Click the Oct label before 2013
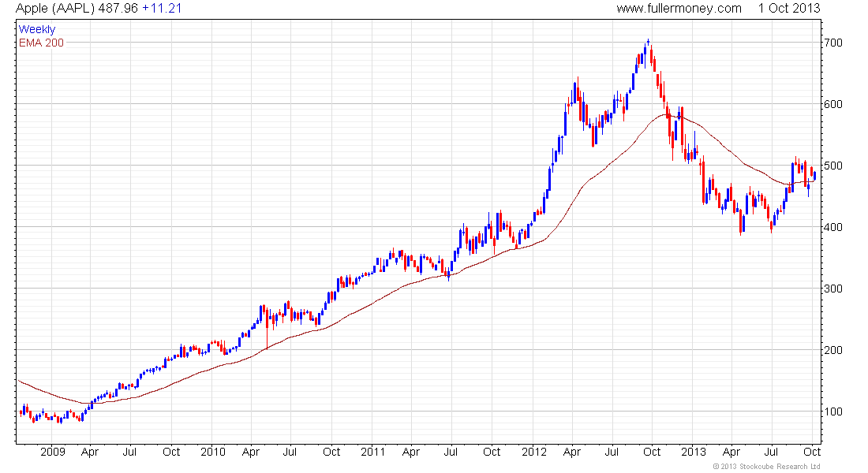The image size is (868, 473). [x=652, y=452]
